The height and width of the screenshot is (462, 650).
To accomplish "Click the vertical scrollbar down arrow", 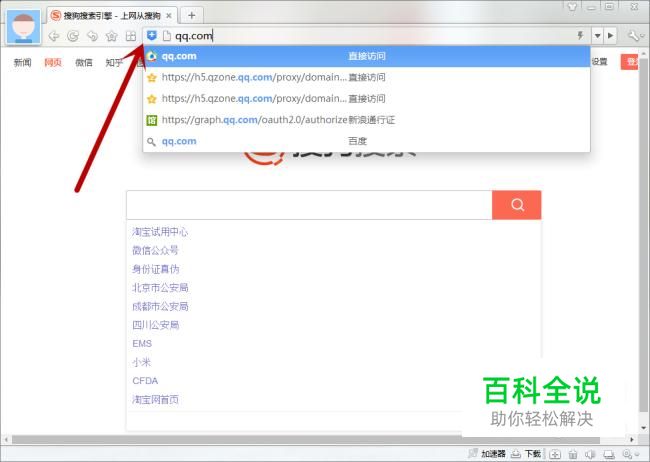I will (x=643, y=428).
